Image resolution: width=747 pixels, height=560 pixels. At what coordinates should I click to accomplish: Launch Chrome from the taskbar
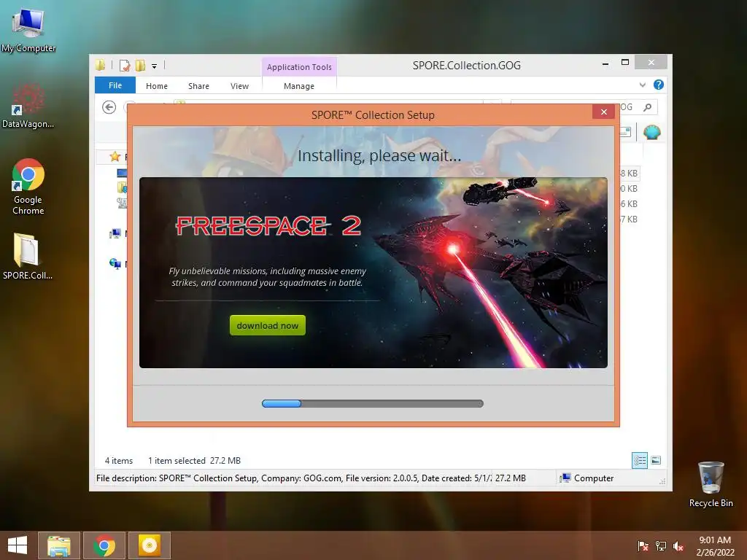(104, 545)
